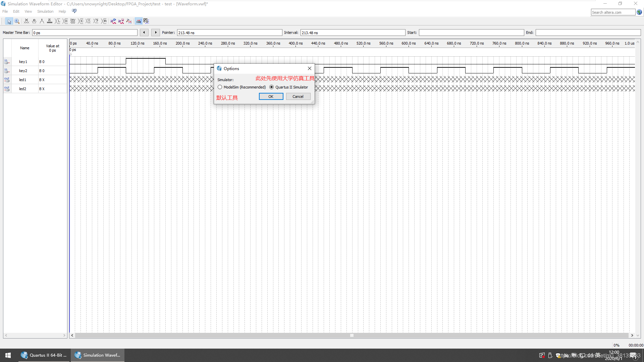Activate the zoom tool in toolbar
Screen dimensions: 644x362
point(17,21)
